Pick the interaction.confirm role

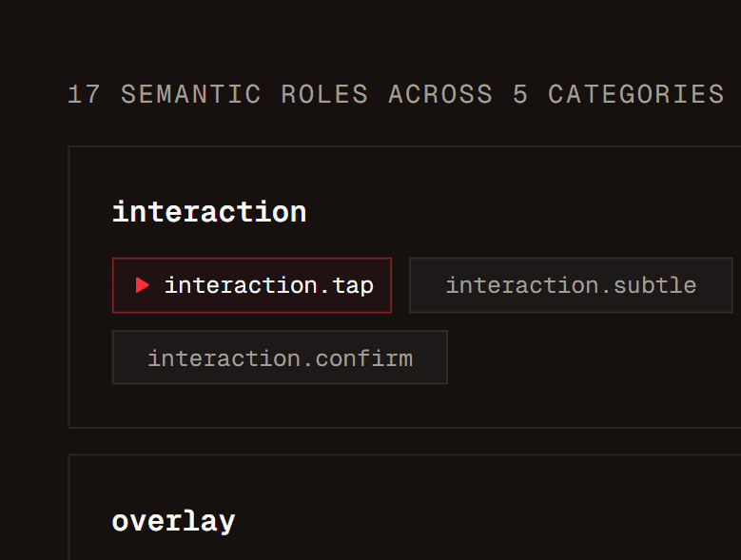click(x=280, y=357)
